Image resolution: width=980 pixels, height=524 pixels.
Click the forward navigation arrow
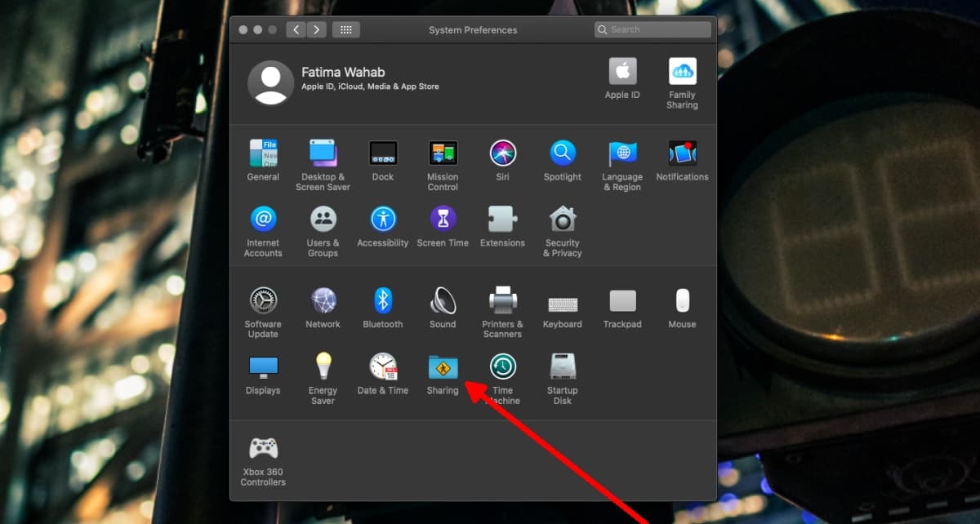pos(316,30)
